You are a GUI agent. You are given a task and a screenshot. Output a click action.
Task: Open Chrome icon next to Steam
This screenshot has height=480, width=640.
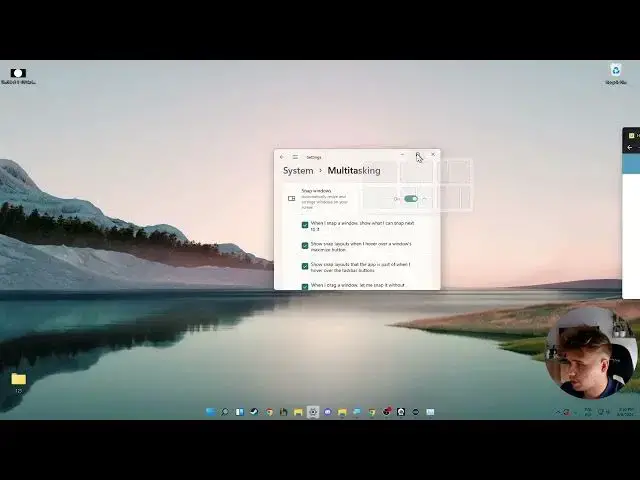tap(269, 412)
